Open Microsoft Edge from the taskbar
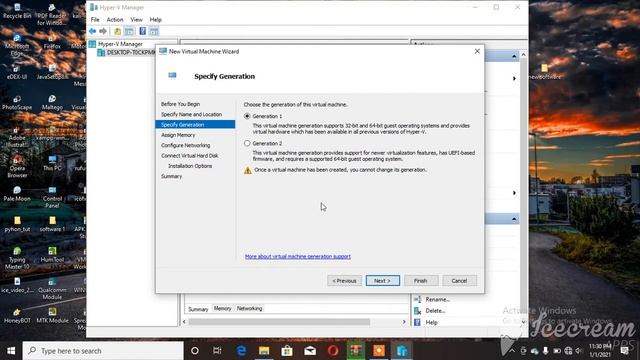The height and width of the screenshot is (360, 640). click(x=241, y=351)
